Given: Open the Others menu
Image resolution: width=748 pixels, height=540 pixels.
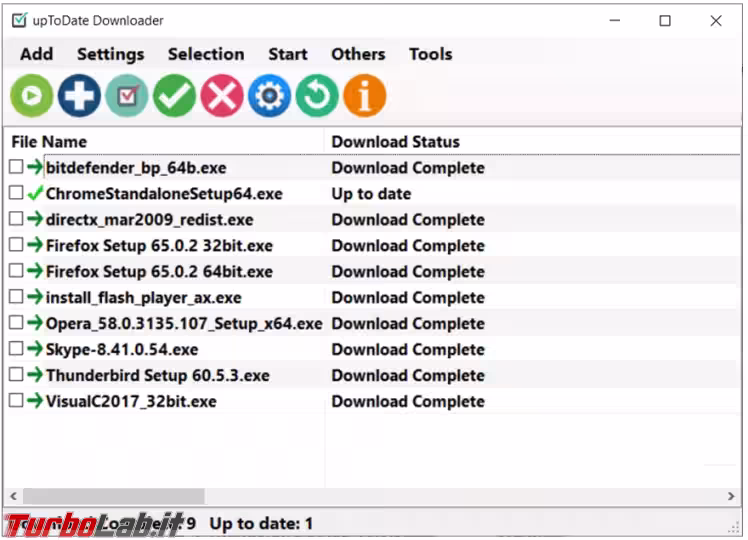Looking at the screenshot, I should [358, 54].
